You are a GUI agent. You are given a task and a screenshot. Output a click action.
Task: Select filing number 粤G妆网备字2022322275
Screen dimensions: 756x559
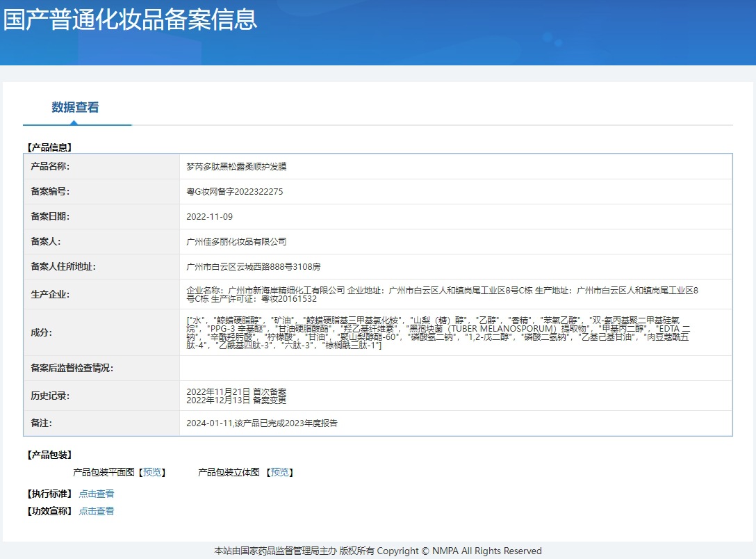coord(235,191)
